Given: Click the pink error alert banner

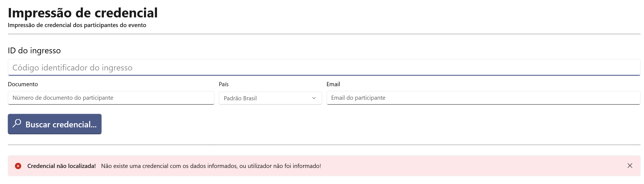Looking at the screenshot, I should 324,166.
